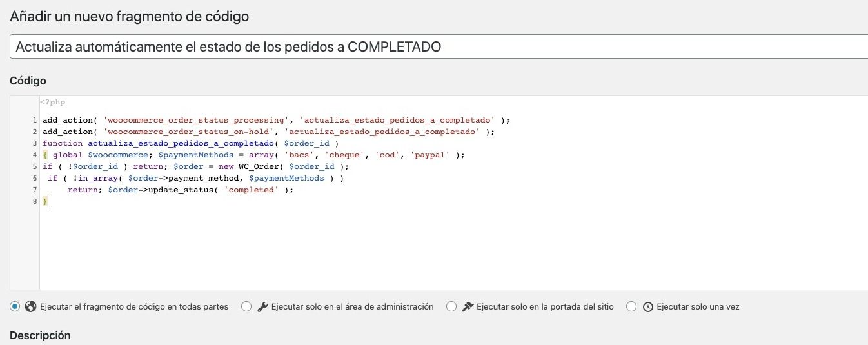Click the wrench icon for admin area
This screenshot has width=868, height=345.
point(262,307)
